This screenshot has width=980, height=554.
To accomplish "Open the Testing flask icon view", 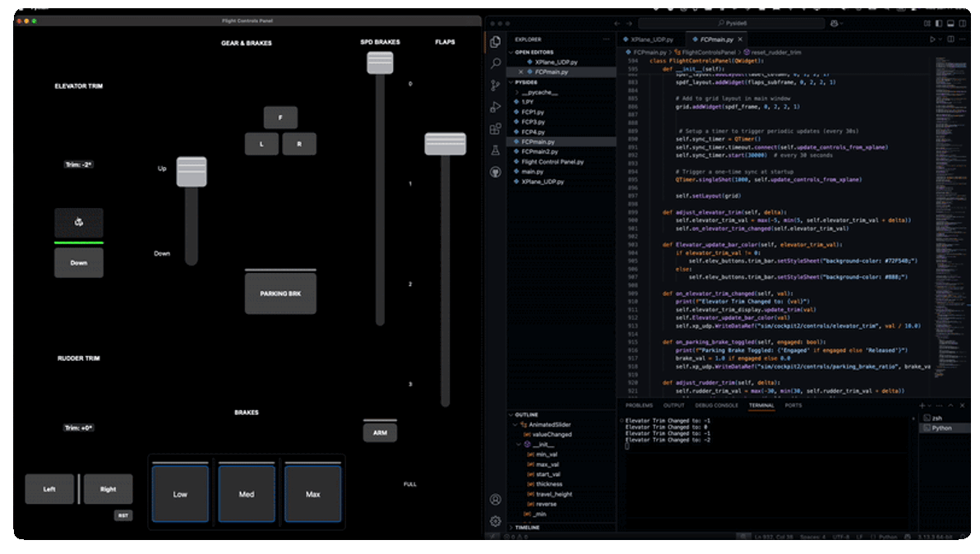I will 495,150.
